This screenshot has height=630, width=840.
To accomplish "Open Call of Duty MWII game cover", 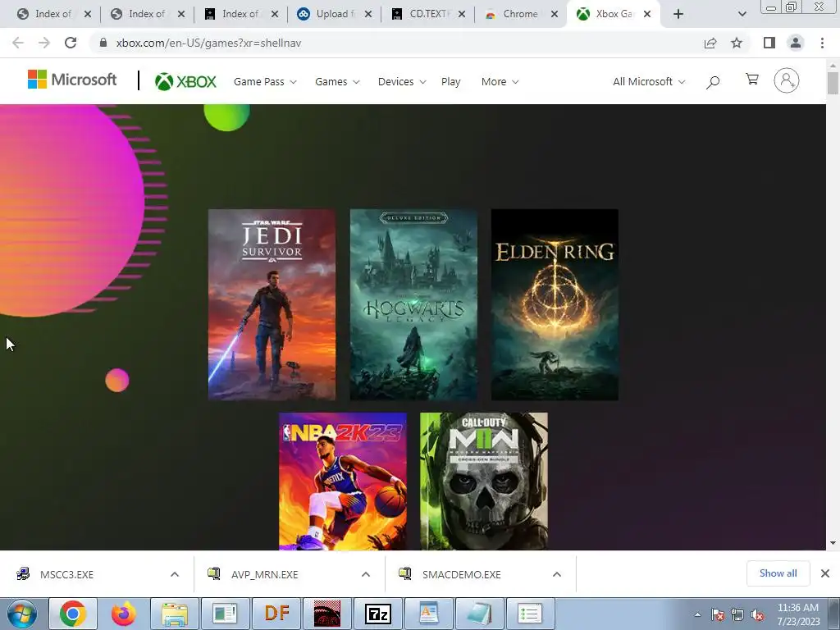I will pyautogui.click(x=484, y=481).
